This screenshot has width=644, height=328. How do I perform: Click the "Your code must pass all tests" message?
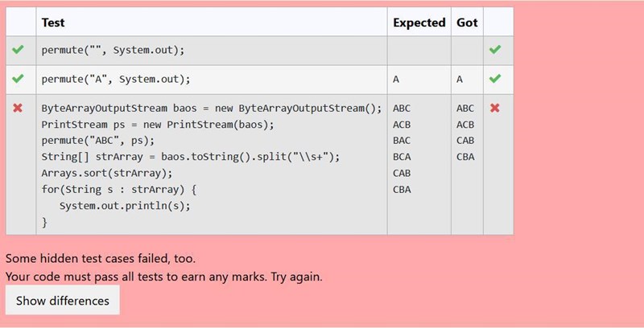click(x=164, y=277)
